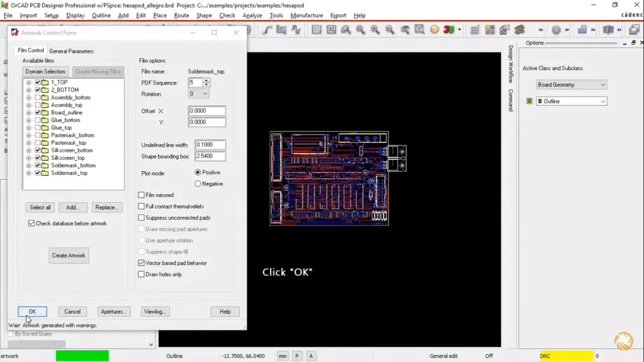
Task: Open the Board Geometry class dropdown
Action: [x=572, y=85]
